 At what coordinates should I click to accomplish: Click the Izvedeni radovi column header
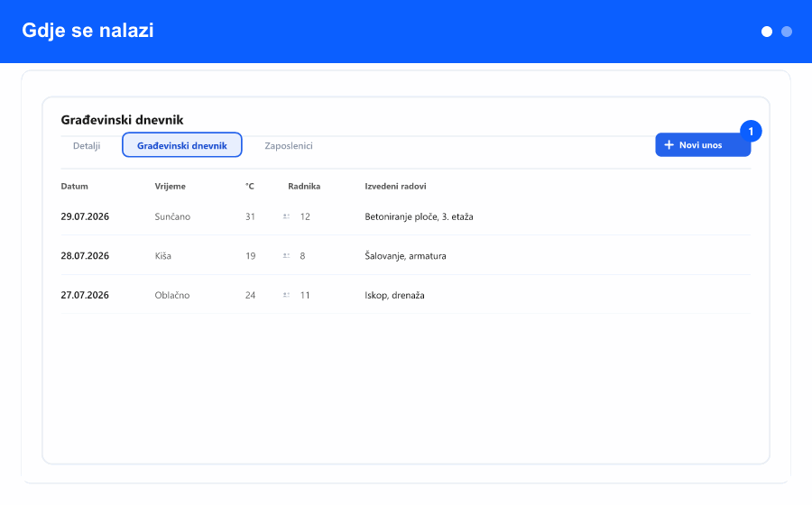(x=396, y=187)
